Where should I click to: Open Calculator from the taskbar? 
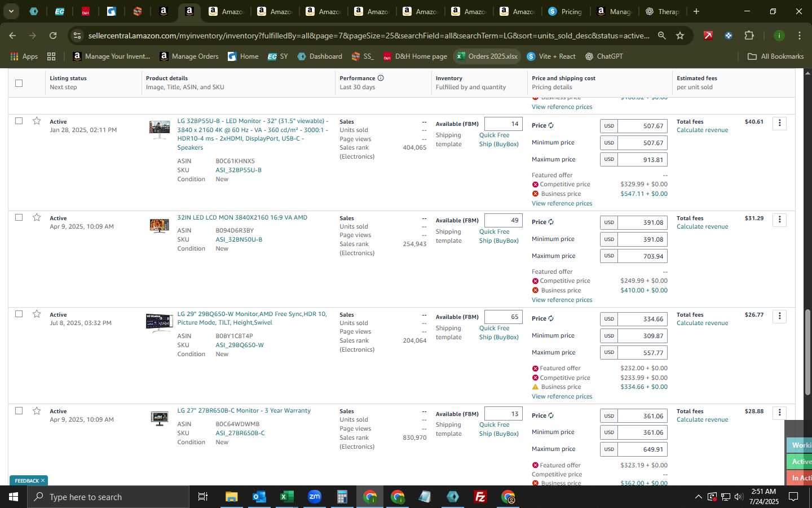(342, 497)
